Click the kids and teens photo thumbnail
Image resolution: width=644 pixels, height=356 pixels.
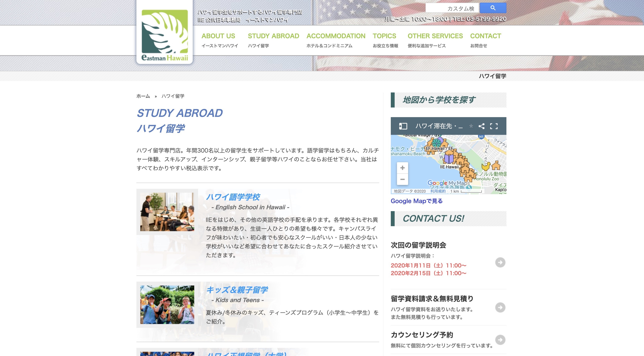tap(167, 305)
